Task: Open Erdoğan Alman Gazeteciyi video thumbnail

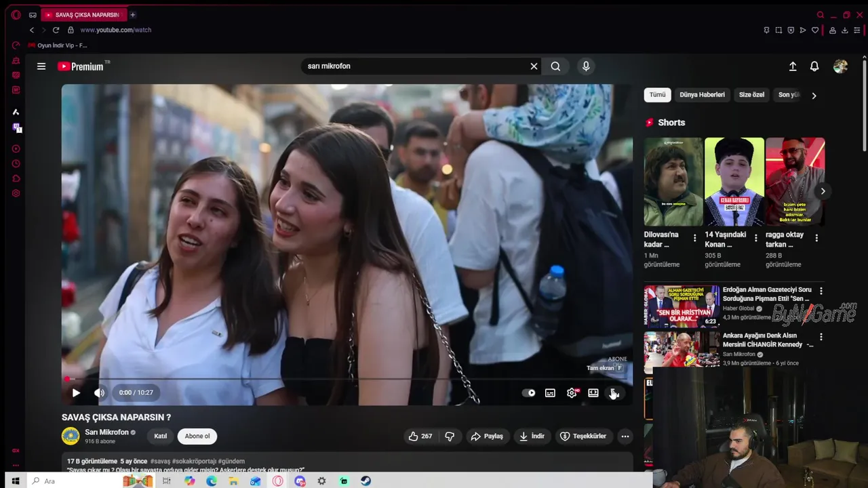Action: (682, 306)
